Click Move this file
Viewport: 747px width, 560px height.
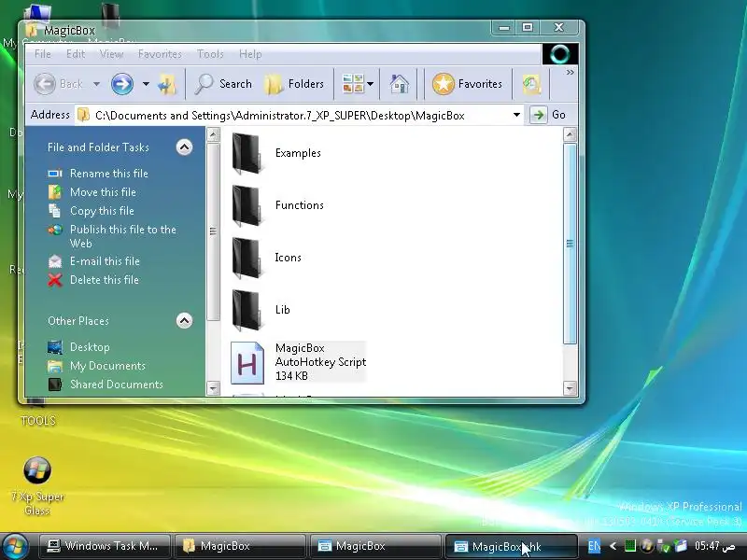tap(103, 192)
